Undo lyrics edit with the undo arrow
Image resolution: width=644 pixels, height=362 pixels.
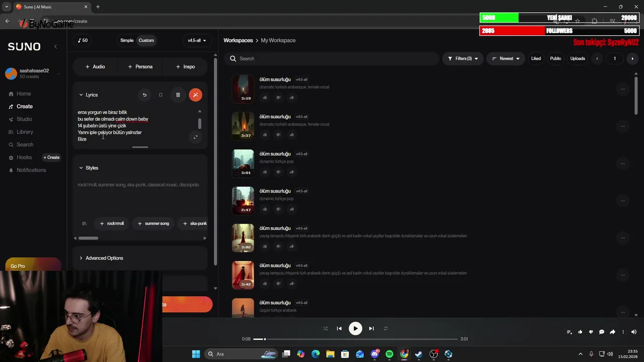click(144, 95)
